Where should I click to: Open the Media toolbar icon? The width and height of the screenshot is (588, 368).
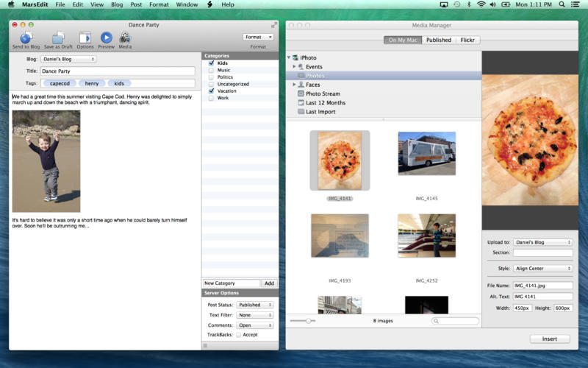point(125,38)
